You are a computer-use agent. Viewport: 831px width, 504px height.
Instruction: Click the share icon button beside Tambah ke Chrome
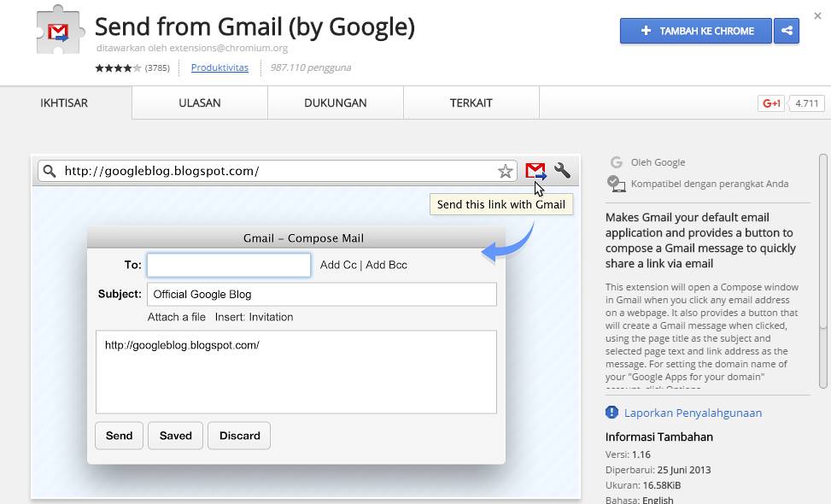click(787, 31)
